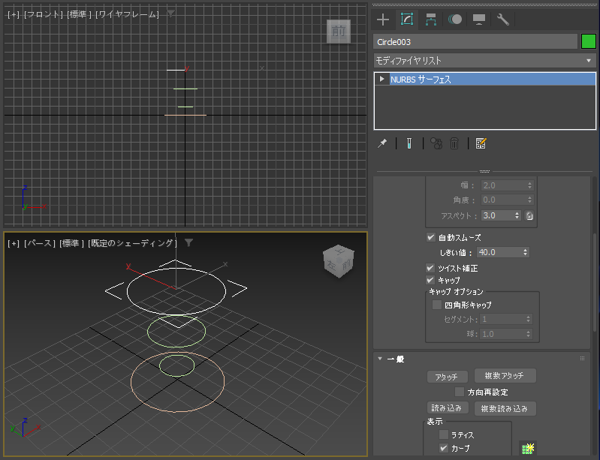Click the 角度 spinner arrows

click(x=530, y=200)
